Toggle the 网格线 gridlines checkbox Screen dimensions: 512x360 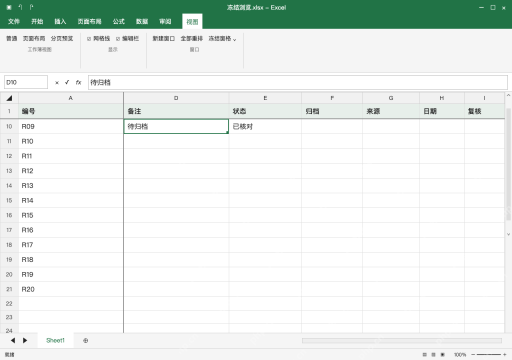pos(89,39)
